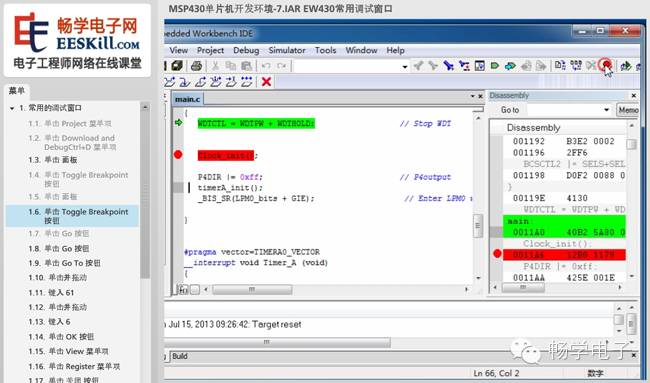Screen dimensions: 650x383
Task: Select lesson '1.6. 单击 Toggle Breakpoint 按钮'
Action: [x=73, y=216]
